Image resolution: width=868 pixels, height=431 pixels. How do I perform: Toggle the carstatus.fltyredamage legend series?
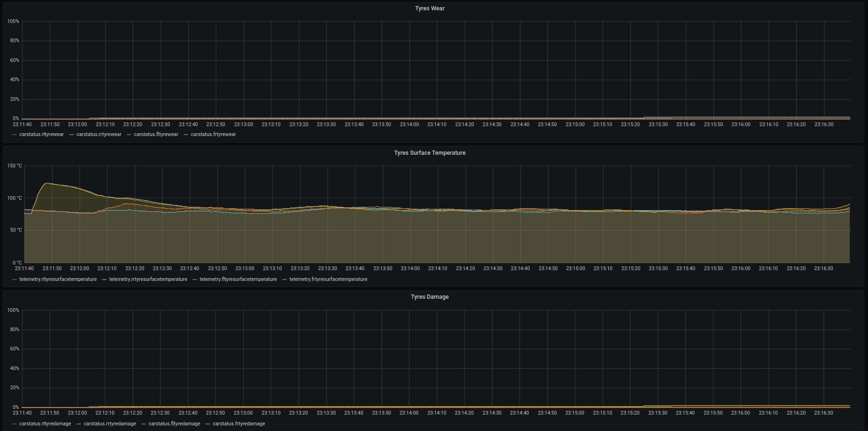click(174, 424)
